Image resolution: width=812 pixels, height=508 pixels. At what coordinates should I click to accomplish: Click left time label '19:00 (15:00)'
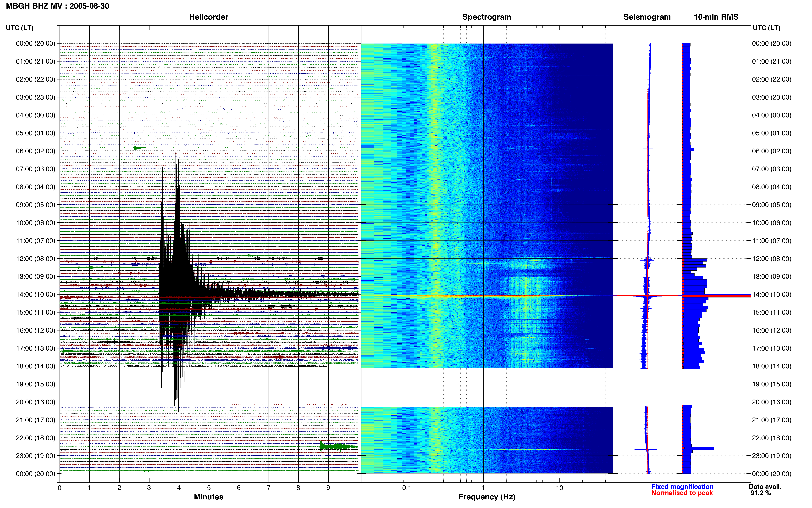click(x=36, y=384)
